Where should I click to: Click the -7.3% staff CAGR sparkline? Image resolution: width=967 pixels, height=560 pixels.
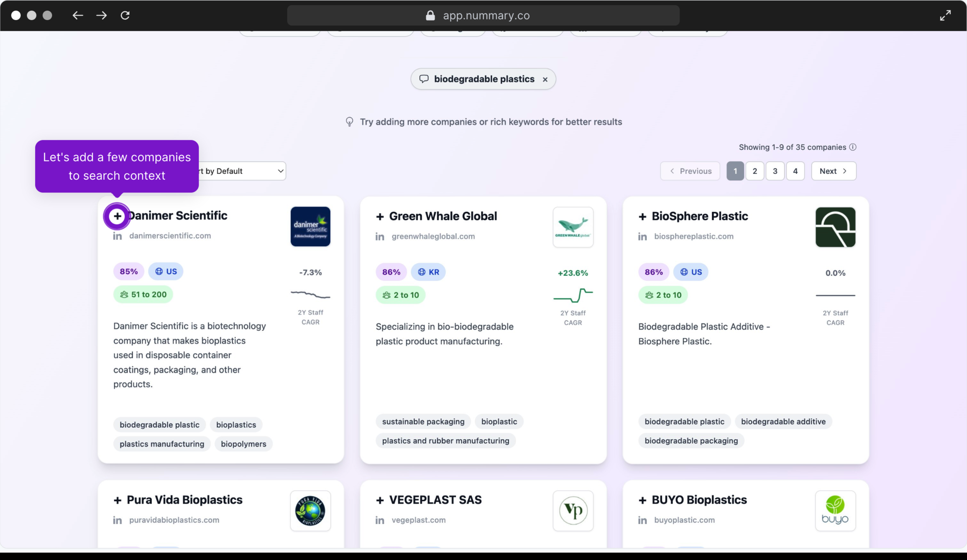point(310,294)
